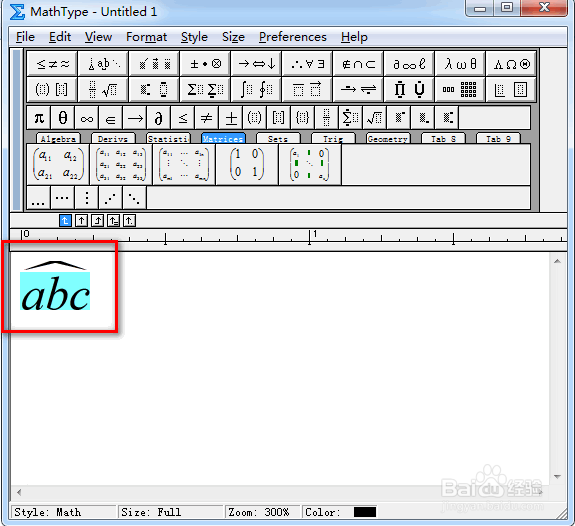Image resolution: width=575 pixels, height=526 pixels.
Task: Select the left-aligned tab stop button
Action: [x=65, y=221]
